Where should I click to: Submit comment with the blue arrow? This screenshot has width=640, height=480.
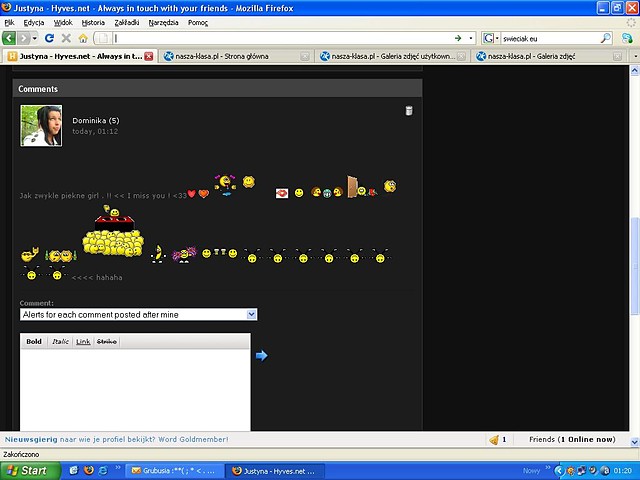(261, 356)
